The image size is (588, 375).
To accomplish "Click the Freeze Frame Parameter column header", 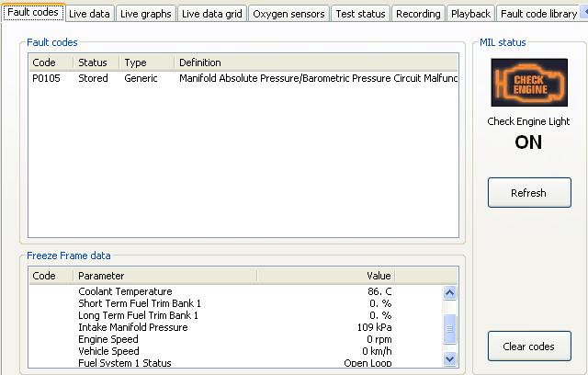I will point(165,276).
